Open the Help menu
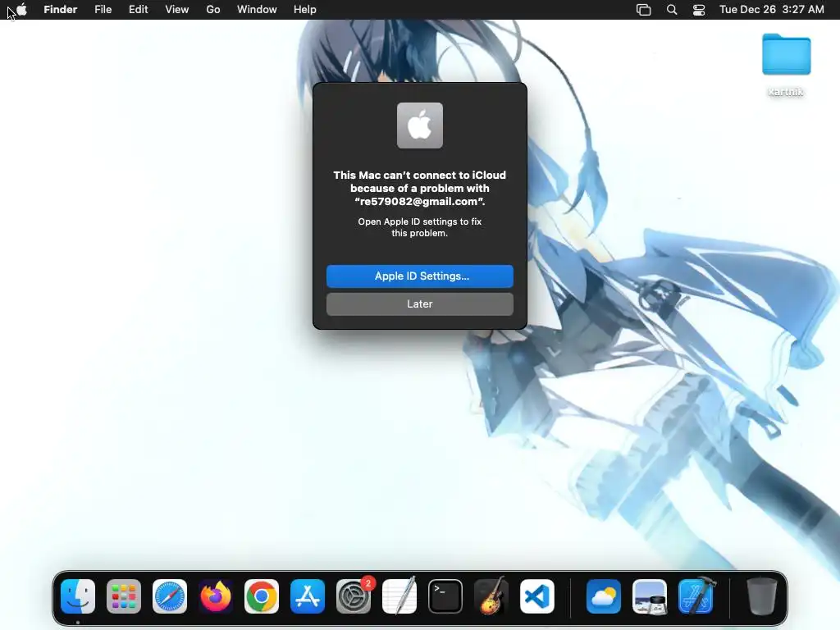This screenshot has height=630, width=840. [x=305, y=10]
